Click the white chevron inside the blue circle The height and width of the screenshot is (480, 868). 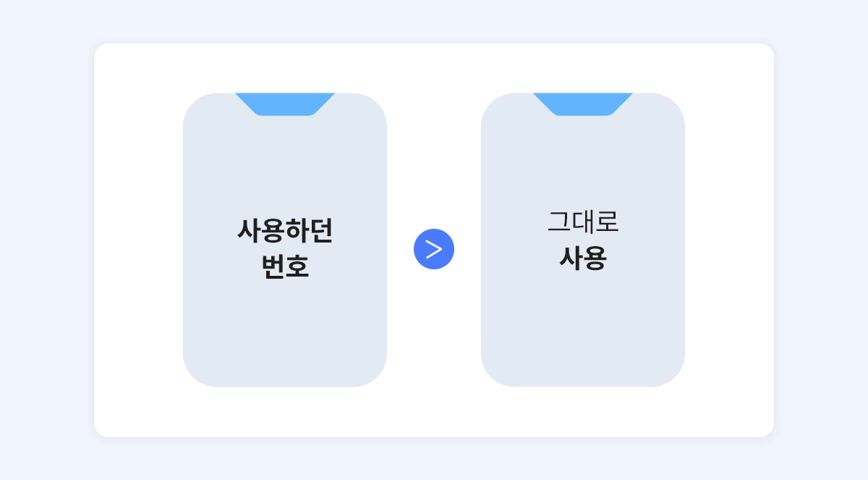(x=434, y=249)
